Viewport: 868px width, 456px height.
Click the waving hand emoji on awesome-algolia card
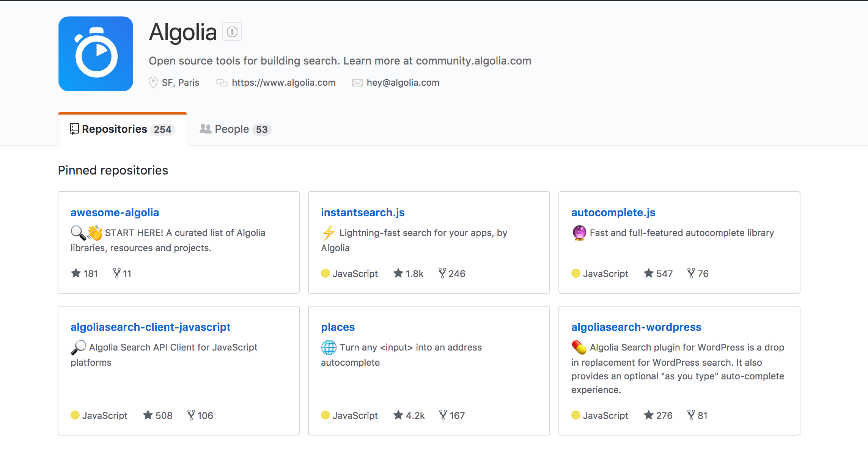point(95,233)
